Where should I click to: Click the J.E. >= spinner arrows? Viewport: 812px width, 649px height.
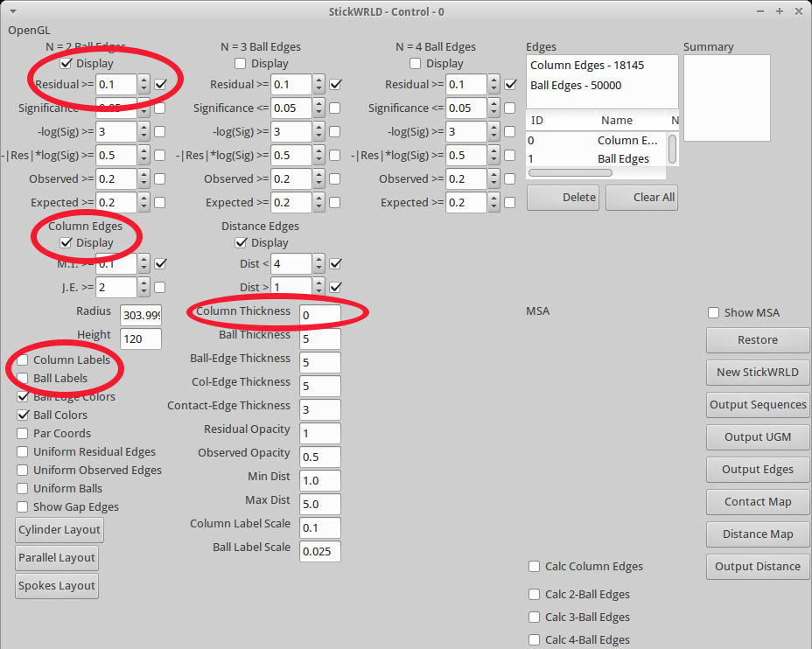[144, 287]
